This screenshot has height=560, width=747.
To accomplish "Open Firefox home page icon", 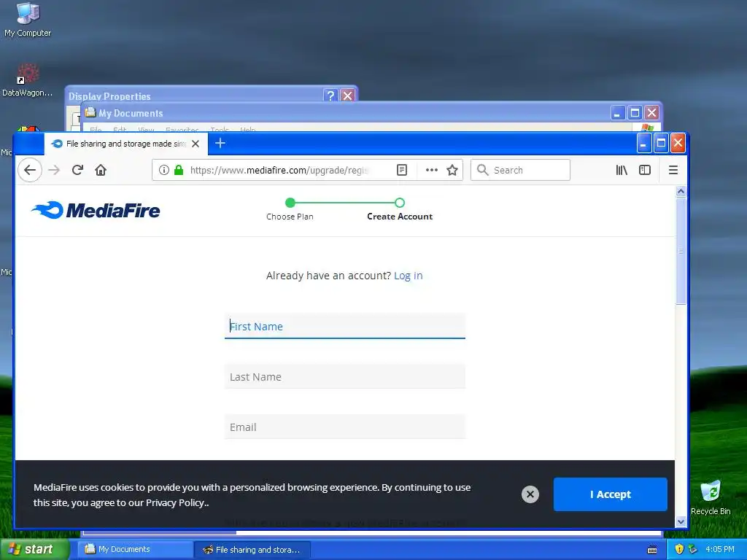I will [x=101, y=170].
